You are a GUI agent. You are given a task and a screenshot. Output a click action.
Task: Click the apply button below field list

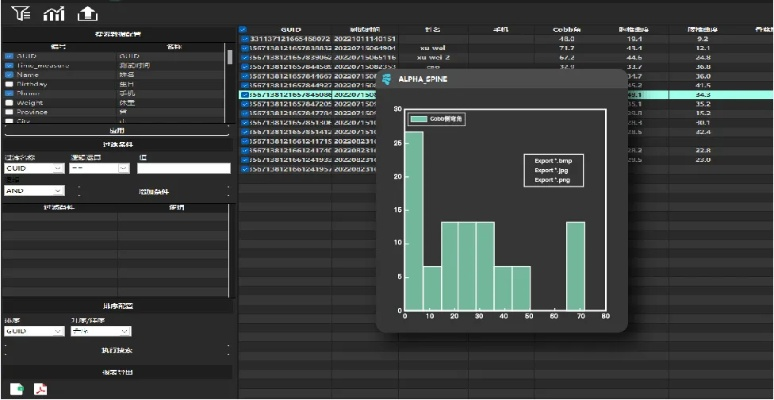(117, 131)
